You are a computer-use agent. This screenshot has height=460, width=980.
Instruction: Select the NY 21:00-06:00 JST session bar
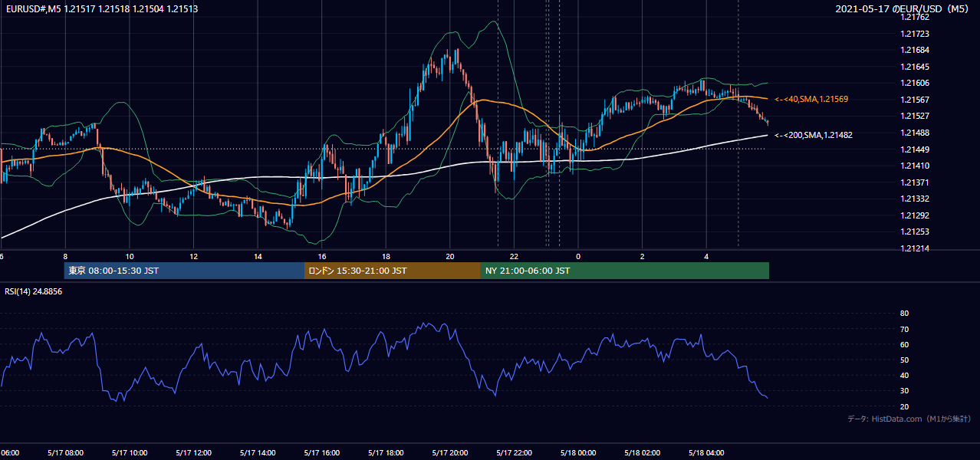625,271
